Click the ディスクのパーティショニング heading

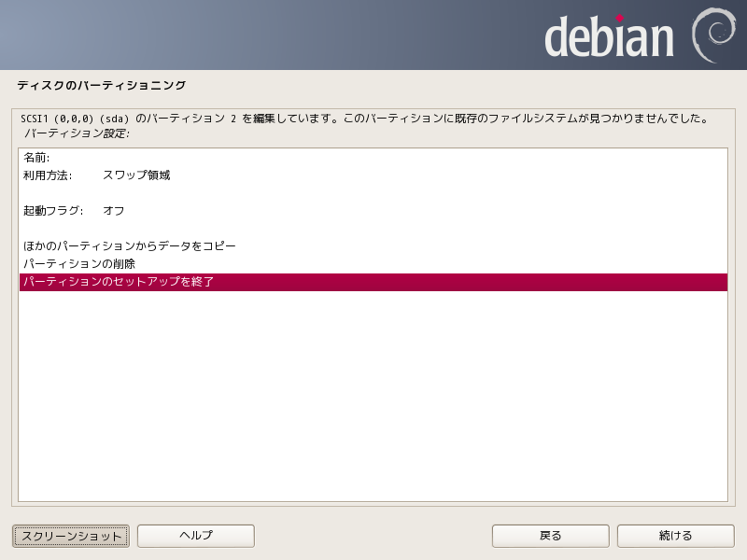pyautogui.click(x=102, y=86)
